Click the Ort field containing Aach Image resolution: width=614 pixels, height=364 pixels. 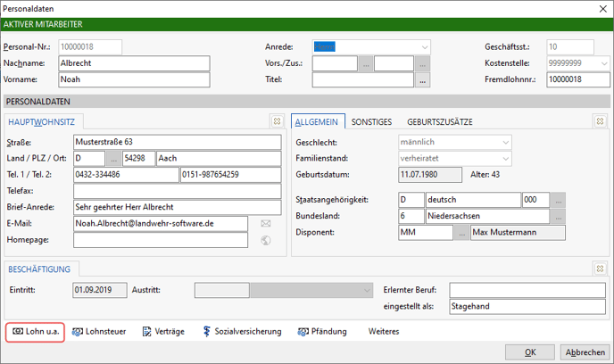(219, 158)
